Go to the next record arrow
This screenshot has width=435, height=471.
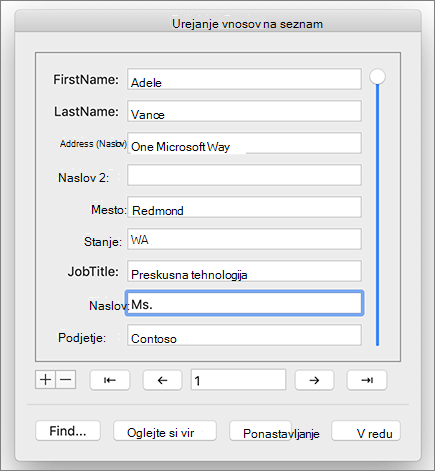point(314,380)
